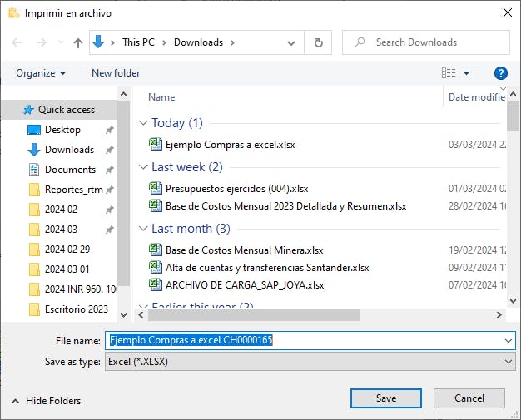Open Help with the question mark icon
The image size is (521, 420).
tap(501, 73)
